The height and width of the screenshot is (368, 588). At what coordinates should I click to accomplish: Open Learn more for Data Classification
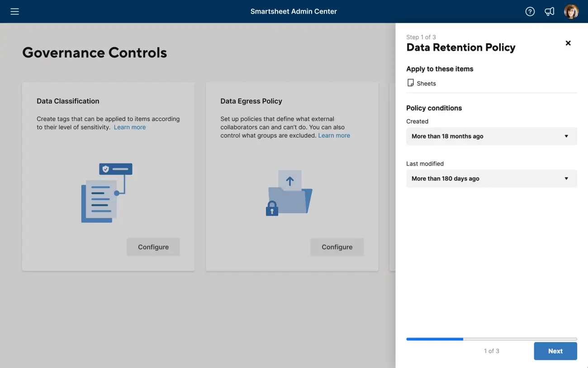[130, 127]
